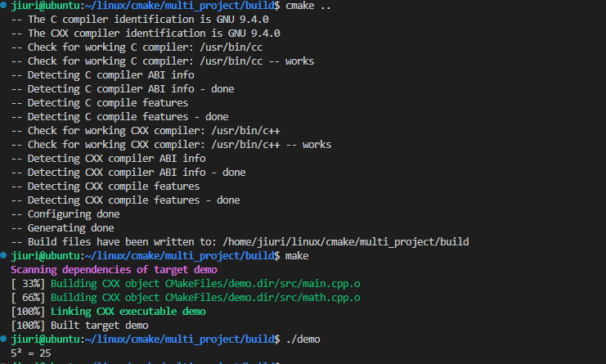Click 'Detecting C compile features - done' line
Image resolution: width=606 pixels, height=364 pixels.
pos(119,117)
